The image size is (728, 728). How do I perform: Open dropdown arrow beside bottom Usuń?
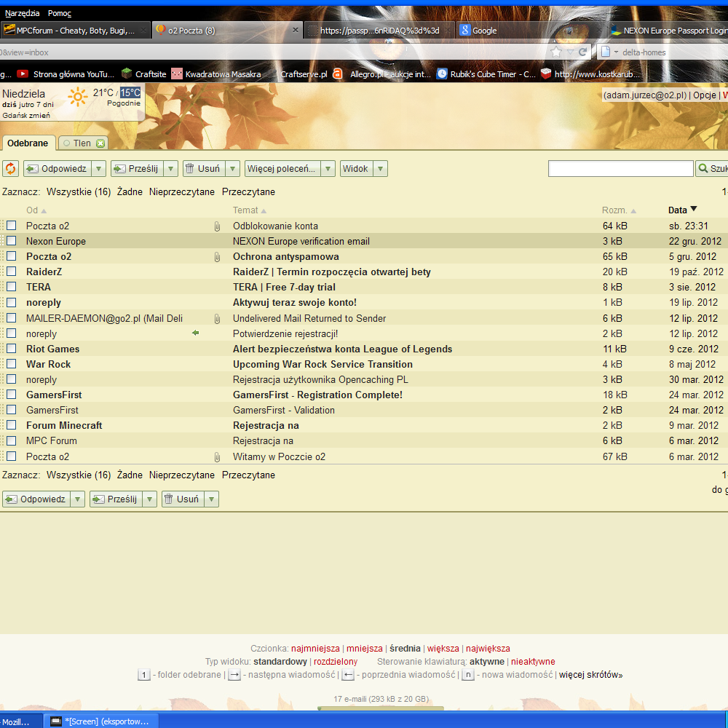pyautogui.click(x=211, y=499)
